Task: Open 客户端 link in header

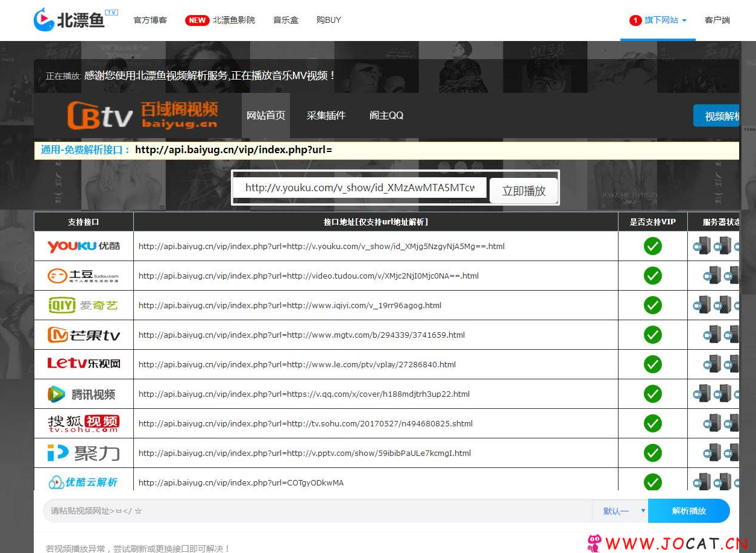Action: tap(717, 20)
